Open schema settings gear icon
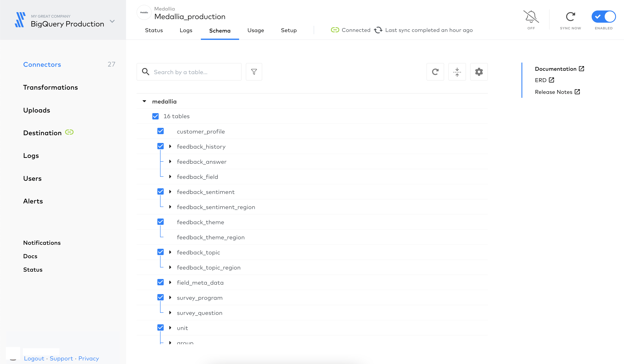 pos(479,72)
